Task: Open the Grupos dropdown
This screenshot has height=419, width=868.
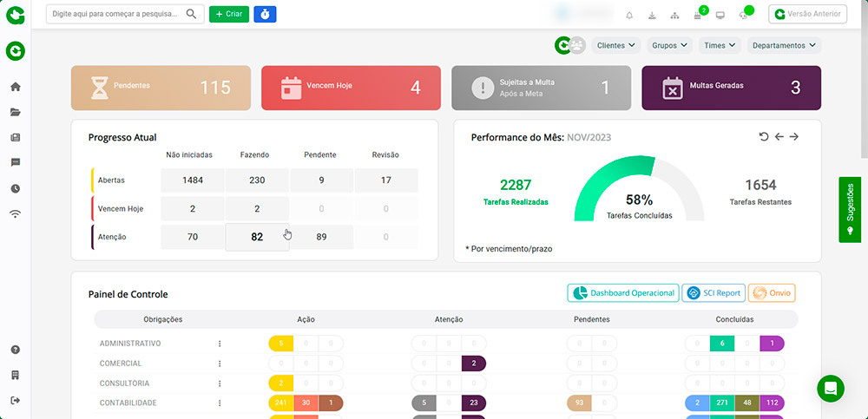Action: [669, 45]
